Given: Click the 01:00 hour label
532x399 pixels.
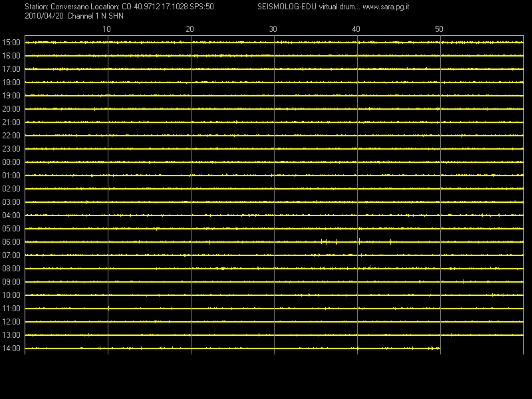Looking at the screenshot, I should coord(11,176).
